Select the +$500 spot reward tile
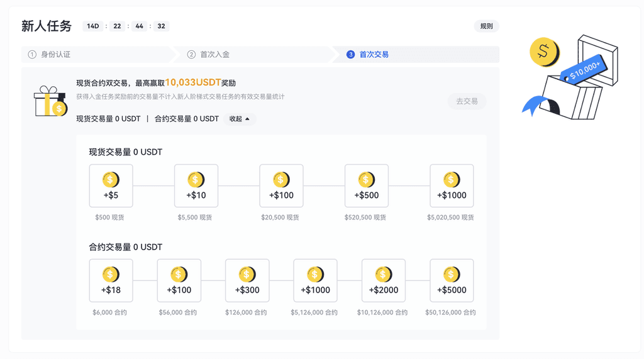This screenshot has height=359, width=644. (367, 186)
